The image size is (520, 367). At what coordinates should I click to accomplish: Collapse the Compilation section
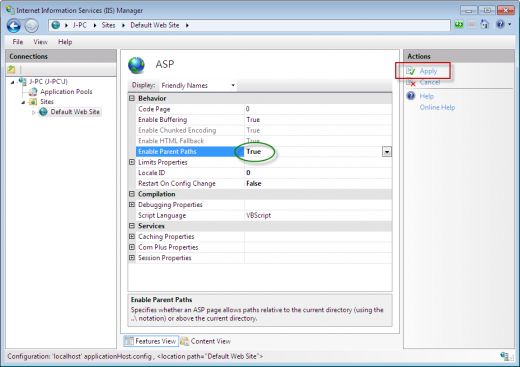132,194
